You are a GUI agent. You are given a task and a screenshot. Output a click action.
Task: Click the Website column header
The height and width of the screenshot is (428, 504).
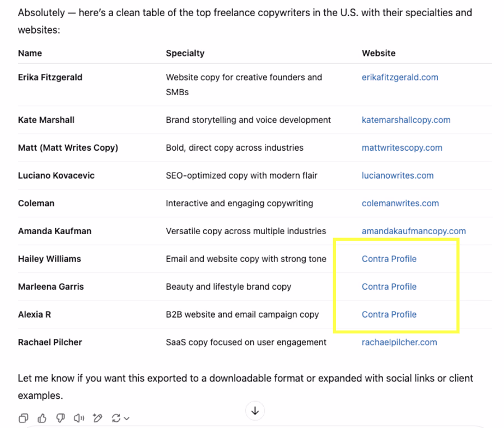379,53
